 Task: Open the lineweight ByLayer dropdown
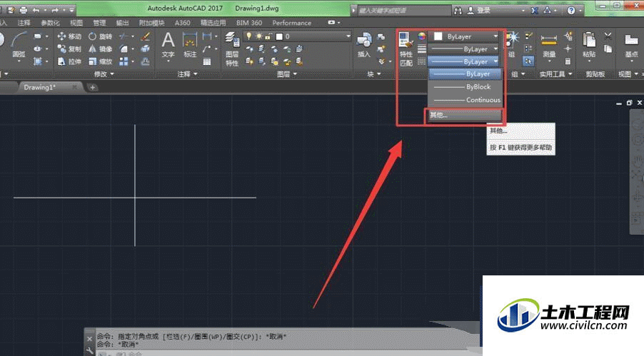pos(464,49)
